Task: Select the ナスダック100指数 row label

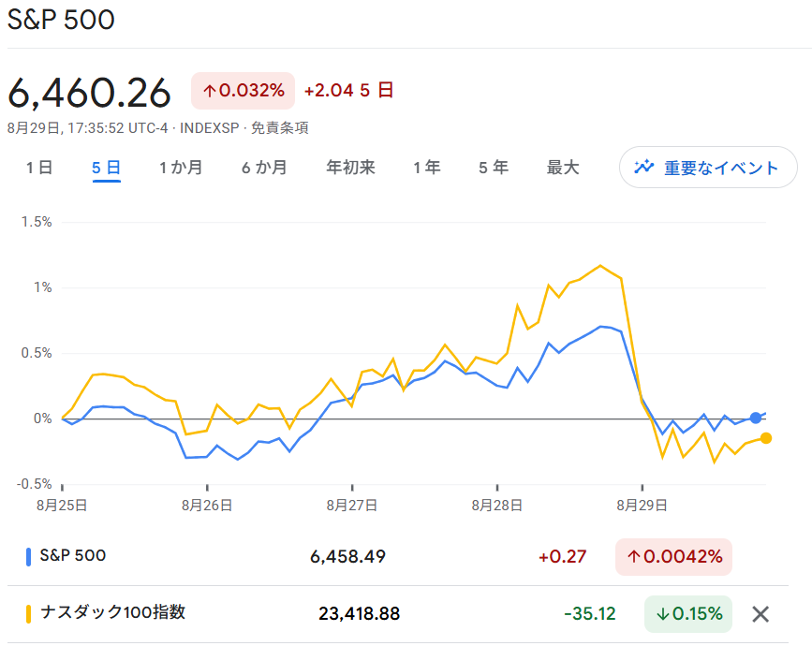Action: coord(113,612)
